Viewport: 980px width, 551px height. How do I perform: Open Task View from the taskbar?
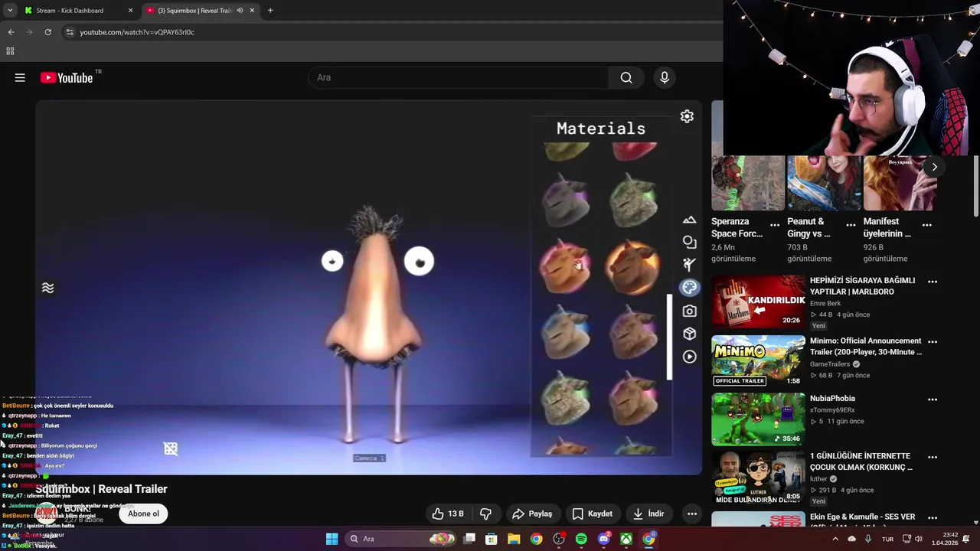[x=469, y=539]
